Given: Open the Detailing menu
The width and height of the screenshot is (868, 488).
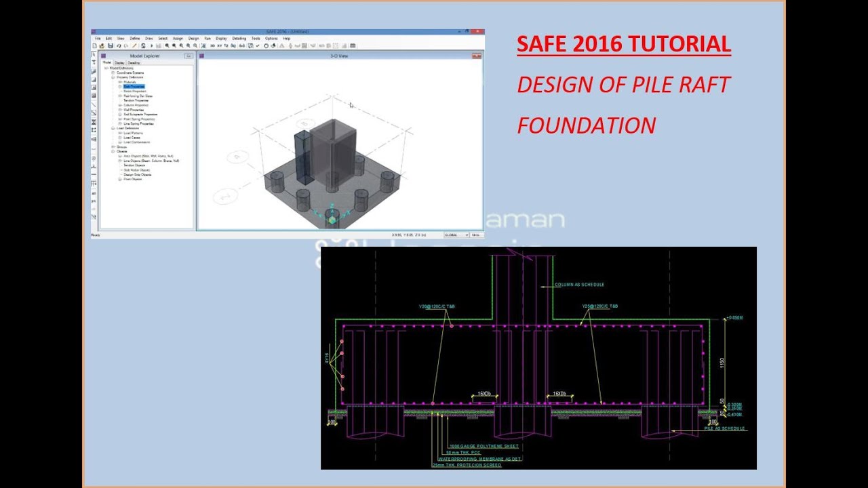Looking at the screenshot, I should click(x=239, y=38).
